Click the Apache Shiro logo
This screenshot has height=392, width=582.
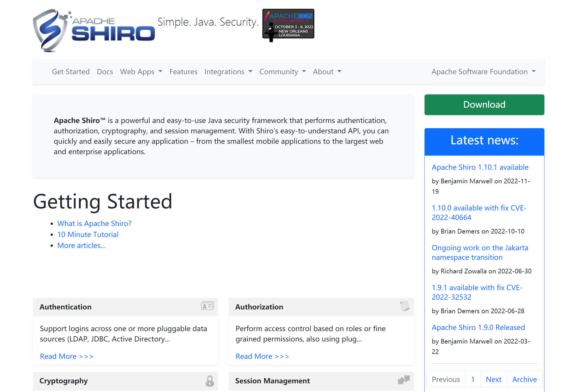click(94, 30)
